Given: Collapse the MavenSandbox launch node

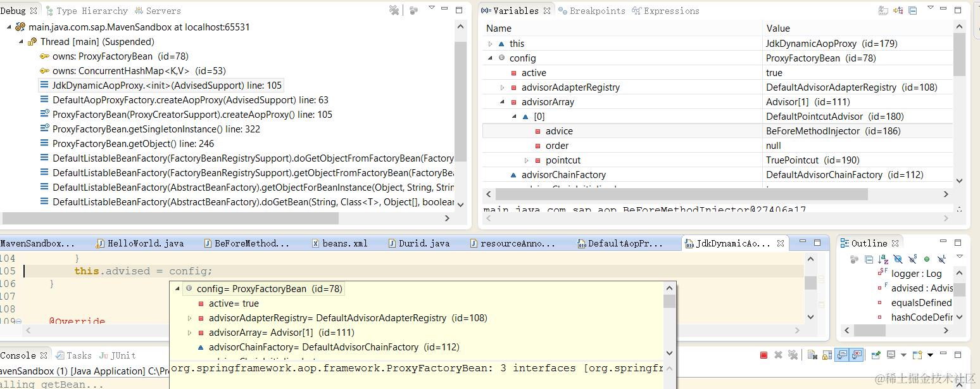Looking at the screenshot, I should (8, 27).
